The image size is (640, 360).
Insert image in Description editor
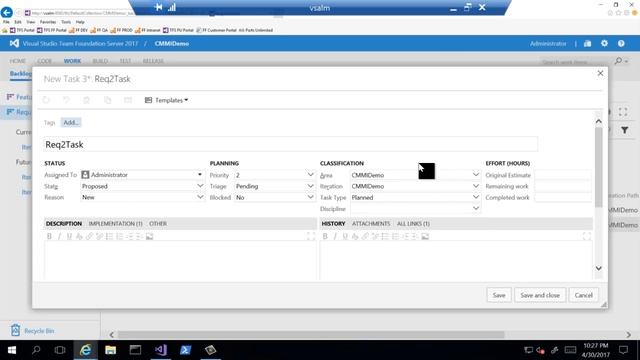point(149,236)
